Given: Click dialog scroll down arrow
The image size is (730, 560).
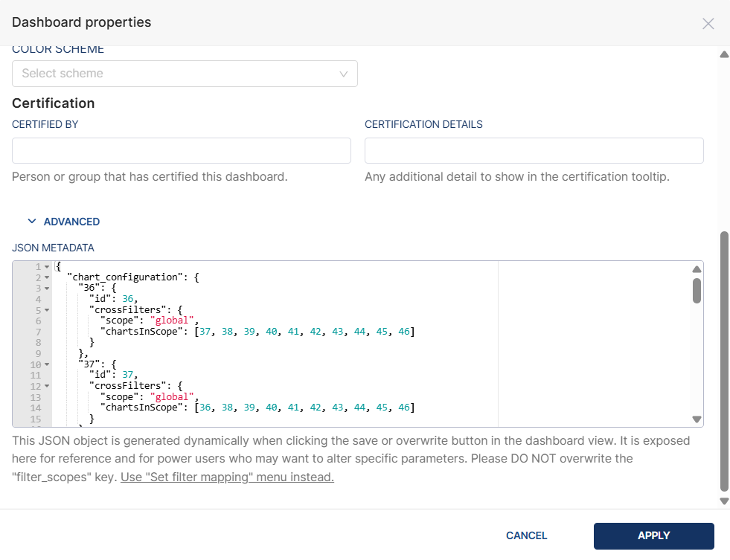Looking at the screenshot, I should (724, 501).
